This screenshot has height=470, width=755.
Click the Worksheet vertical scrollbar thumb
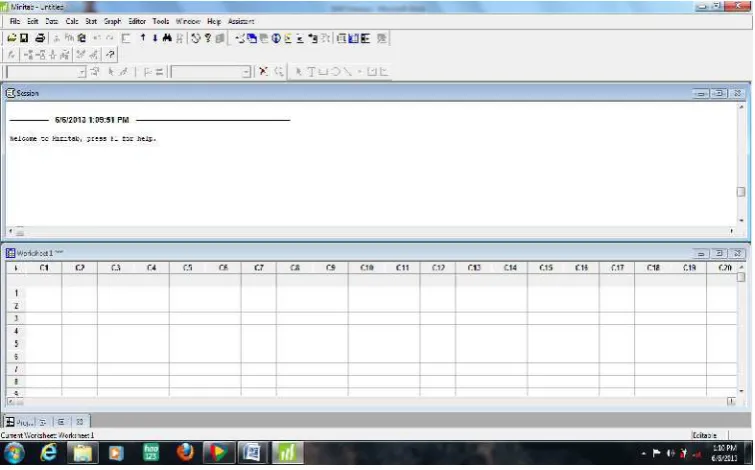[x=741, y=277]
